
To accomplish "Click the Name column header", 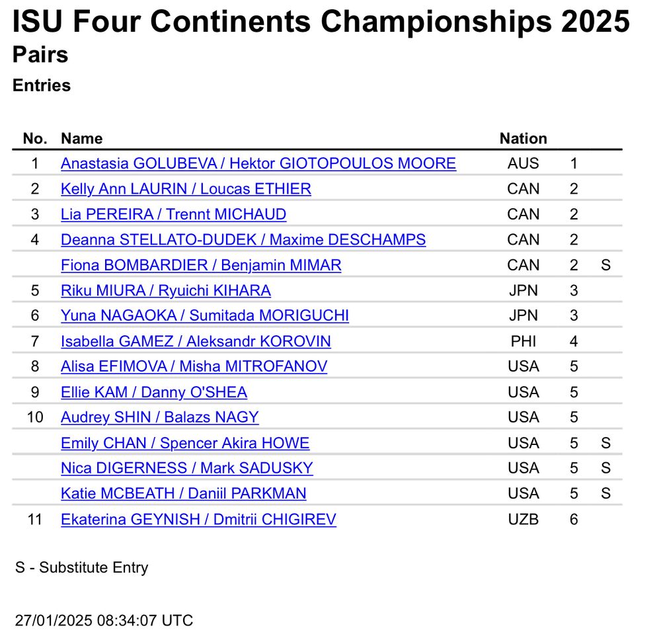I will point(82,139).
